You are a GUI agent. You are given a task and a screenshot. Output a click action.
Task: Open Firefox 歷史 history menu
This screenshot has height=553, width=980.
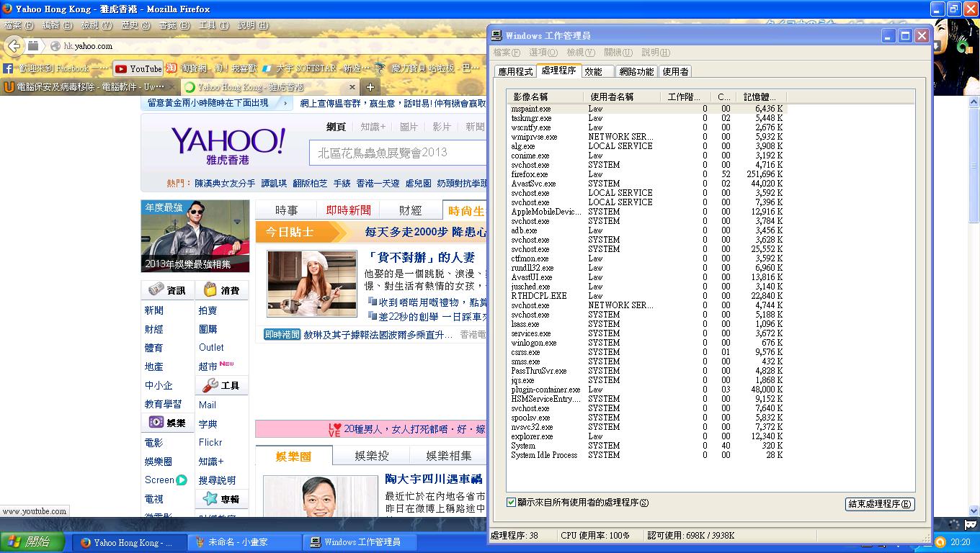(x=135, y=25)
